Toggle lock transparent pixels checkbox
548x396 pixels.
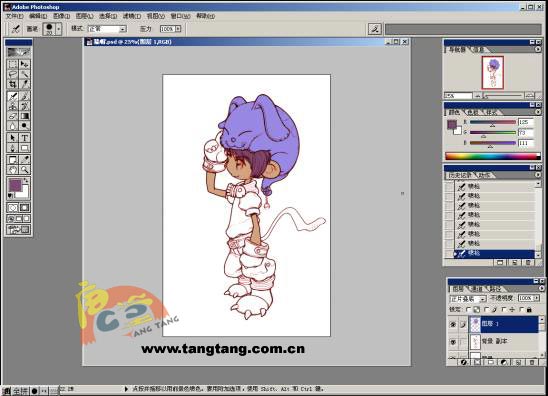(469, 309)
